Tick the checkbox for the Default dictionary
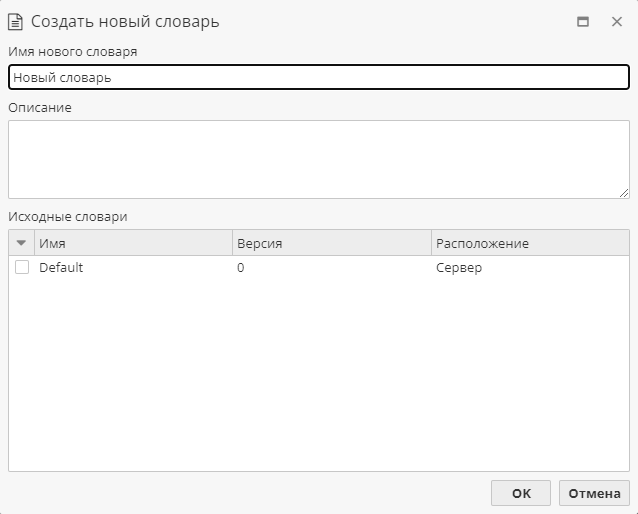 tap(22, 267)
